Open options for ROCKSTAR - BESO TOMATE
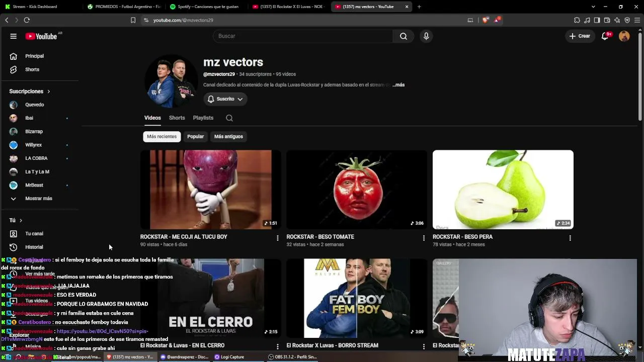The width and height of the screenshot is (644, 362). coord(424,238)
